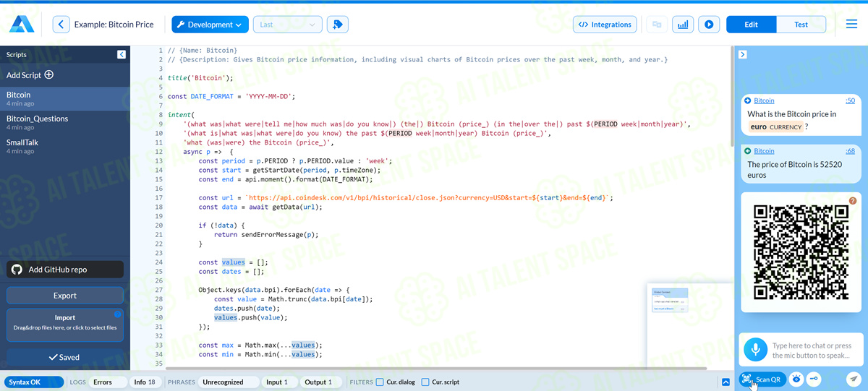Enable the Cur. dialog filter checkbox
The image size is (868, 391).
(x=380, y=382)
